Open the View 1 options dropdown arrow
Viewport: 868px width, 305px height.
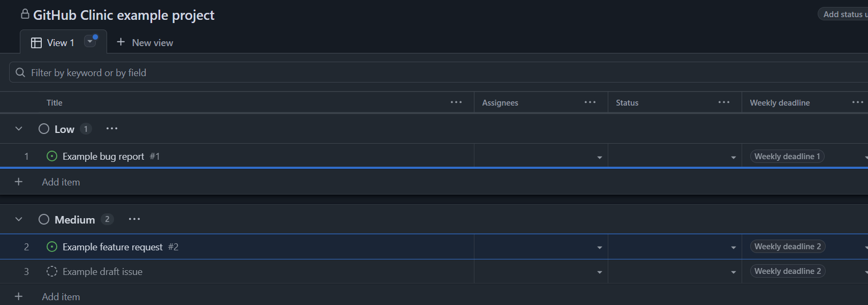coord(90,41)
